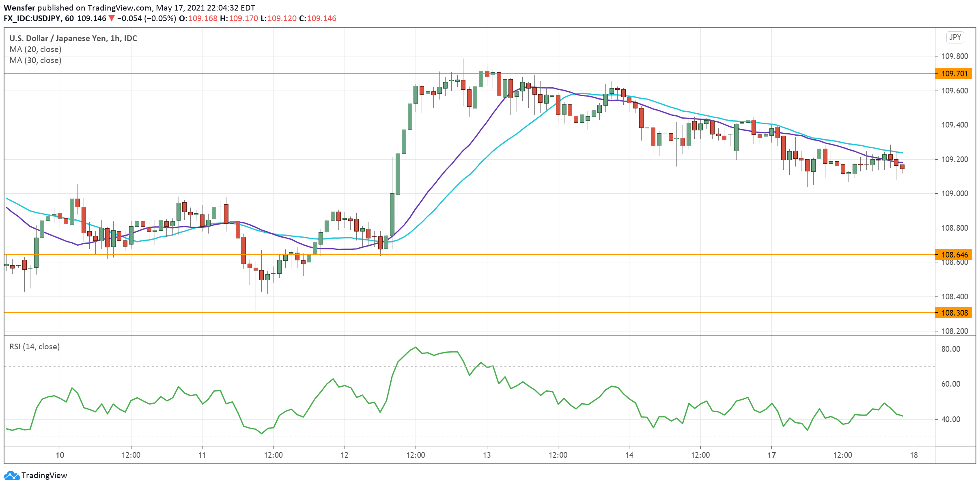Click the 40.00 level on RSI scale
The height and width of the screenshot is (487, 980).
(950, 419)
